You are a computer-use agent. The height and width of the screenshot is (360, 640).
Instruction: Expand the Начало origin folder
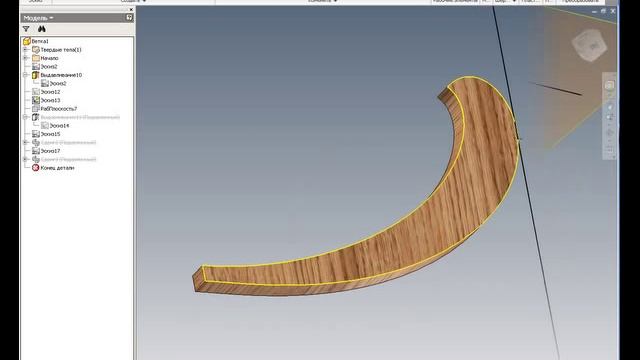(26, 58)
